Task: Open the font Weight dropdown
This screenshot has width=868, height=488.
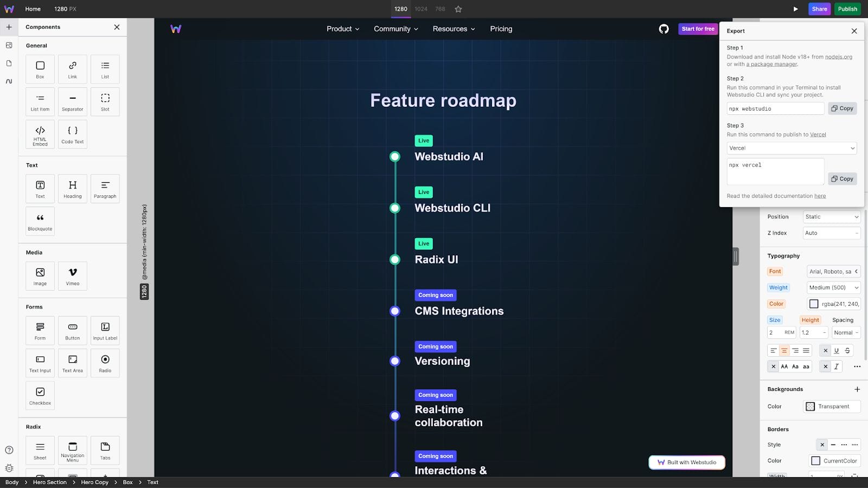Action: 833,287
